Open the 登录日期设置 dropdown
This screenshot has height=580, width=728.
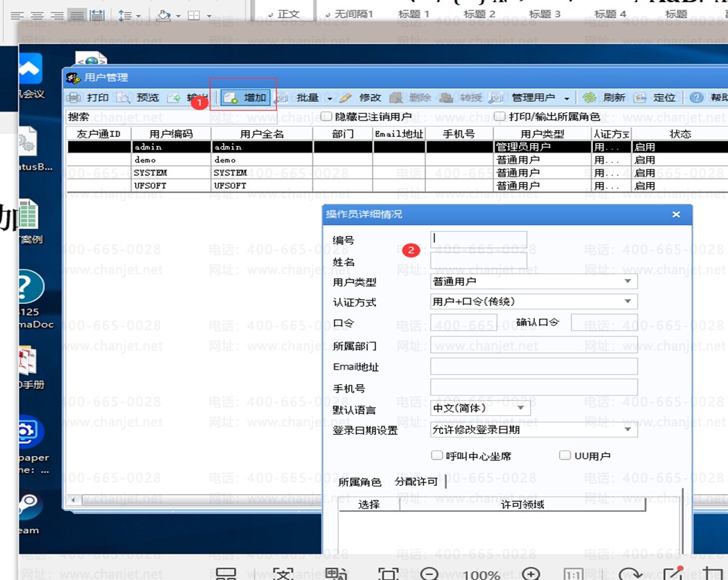[x=628, y=429]
